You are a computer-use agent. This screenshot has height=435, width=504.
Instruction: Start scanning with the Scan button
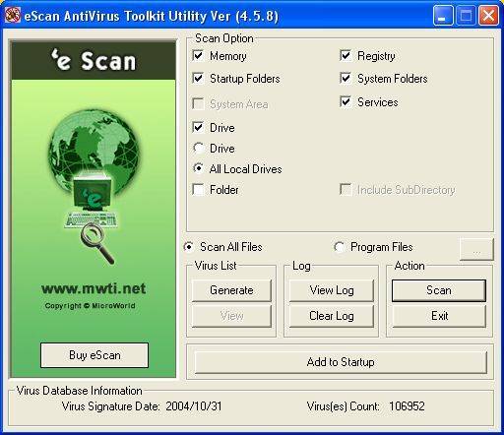point(439,290)
